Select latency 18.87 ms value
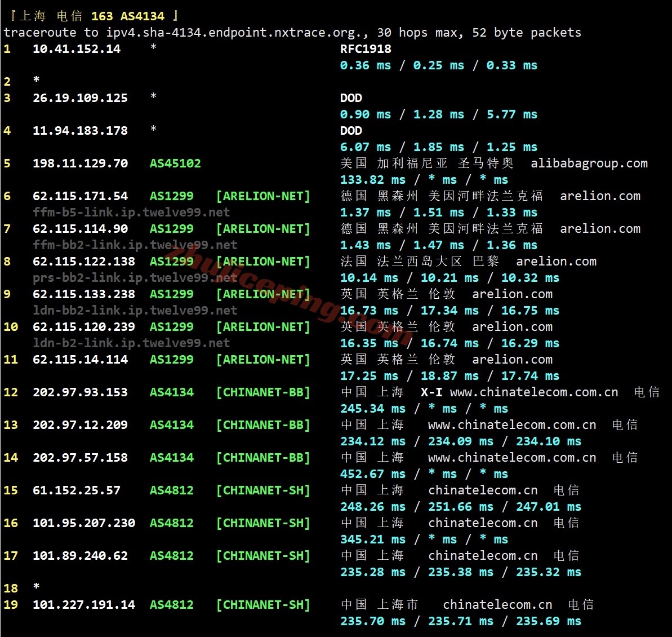Viewport: 672px width, 637px height. coord(450,376)
